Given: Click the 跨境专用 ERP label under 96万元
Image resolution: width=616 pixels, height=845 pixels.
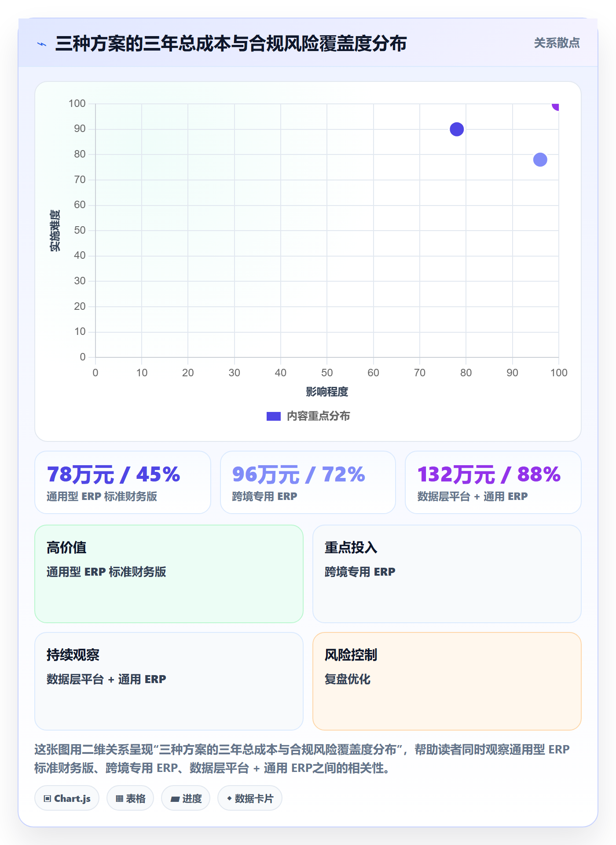Looking at the screenshot, I should click(x=265, y=496).
